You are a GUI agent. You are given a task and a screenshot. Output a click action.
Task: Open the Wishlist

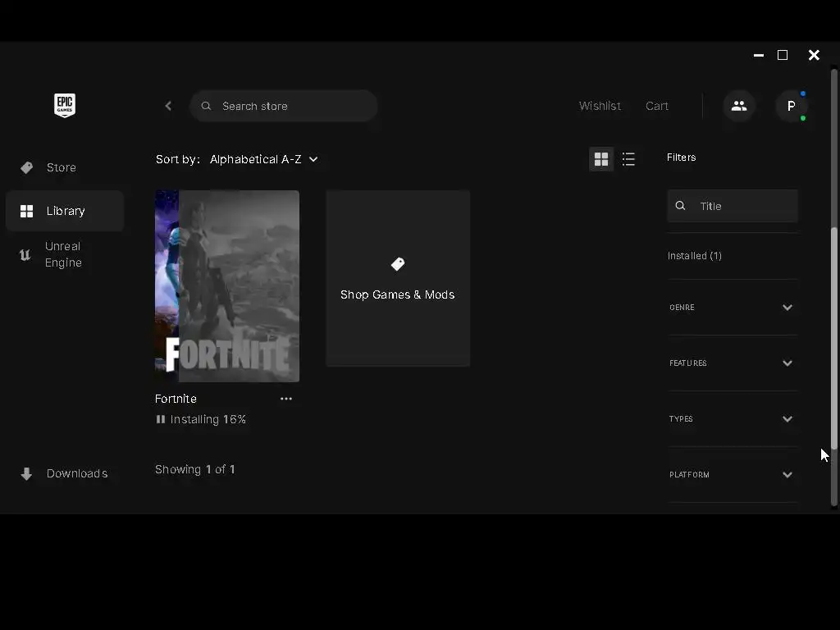coord(600,106)
